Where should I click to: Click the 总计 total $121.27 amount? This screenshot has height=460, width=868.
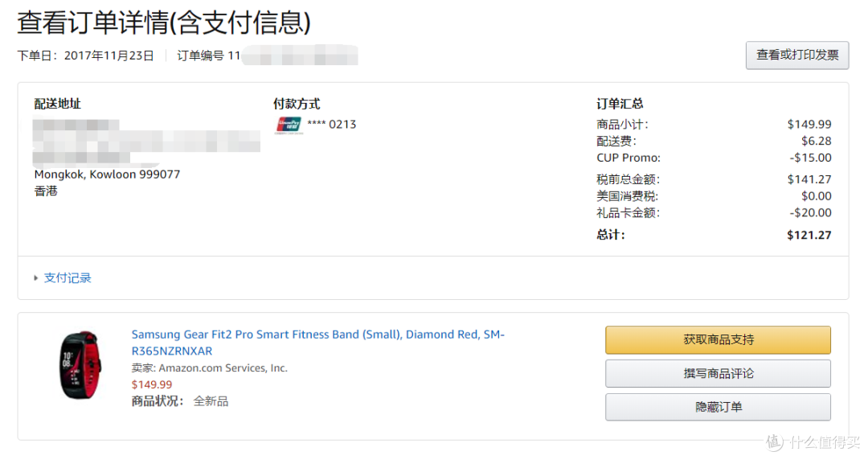(x=809, y=235)
